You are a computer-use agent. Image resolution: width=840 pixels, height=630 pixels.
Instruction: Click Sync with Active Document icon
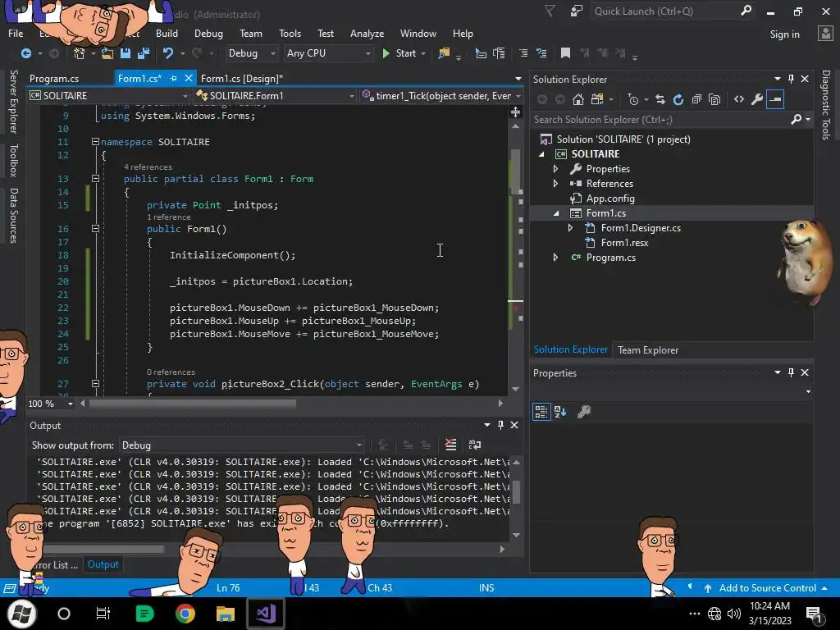coord(660,99)
